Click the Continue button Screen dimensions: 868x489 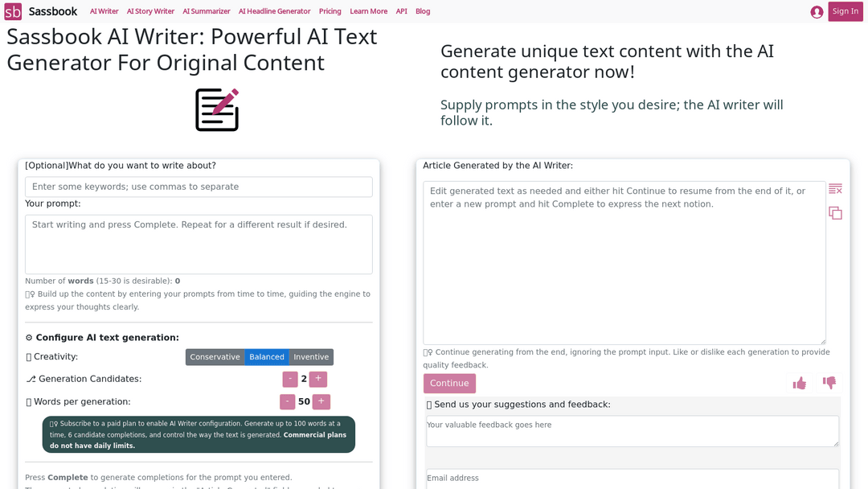click(x=449, y=383)
